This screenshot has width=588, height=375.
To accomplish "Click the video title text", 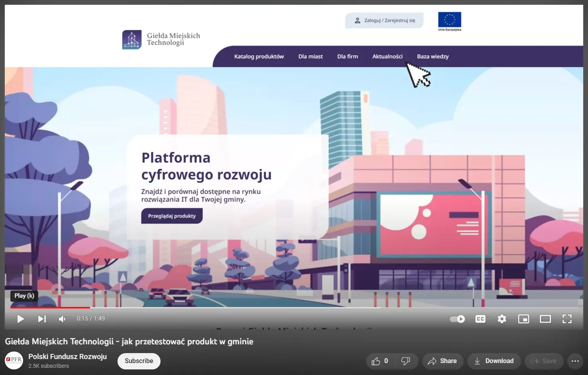I will [x=129, y=342].
